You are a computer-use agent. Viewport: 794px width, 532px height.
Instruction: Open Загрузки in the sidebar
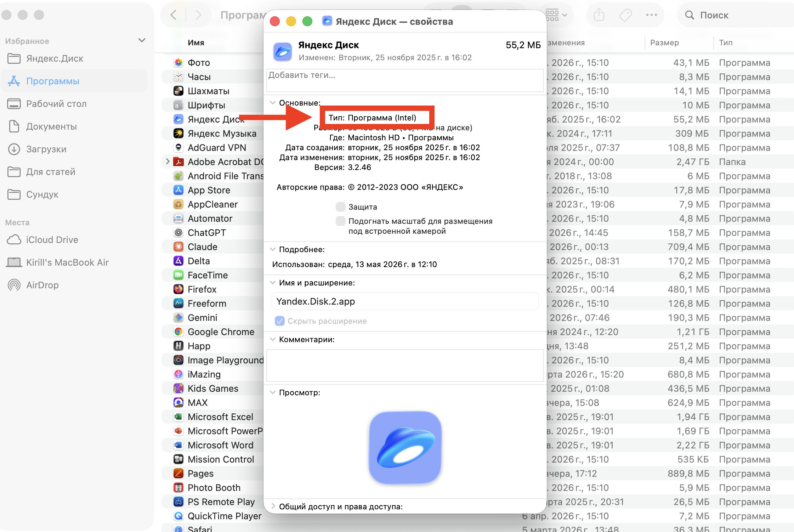74,149
